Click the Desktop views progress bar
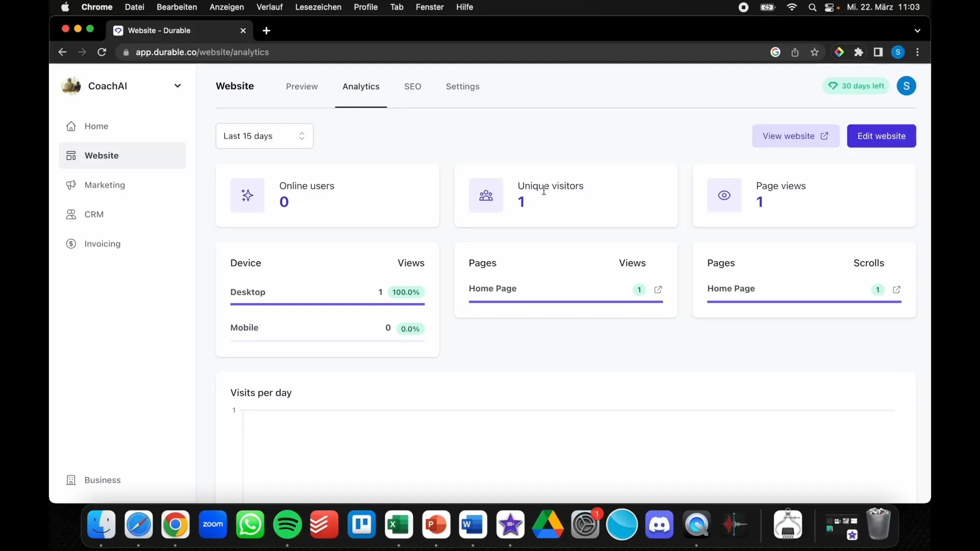The height and width of the screenshot is (551, 980). click(327, 305)
